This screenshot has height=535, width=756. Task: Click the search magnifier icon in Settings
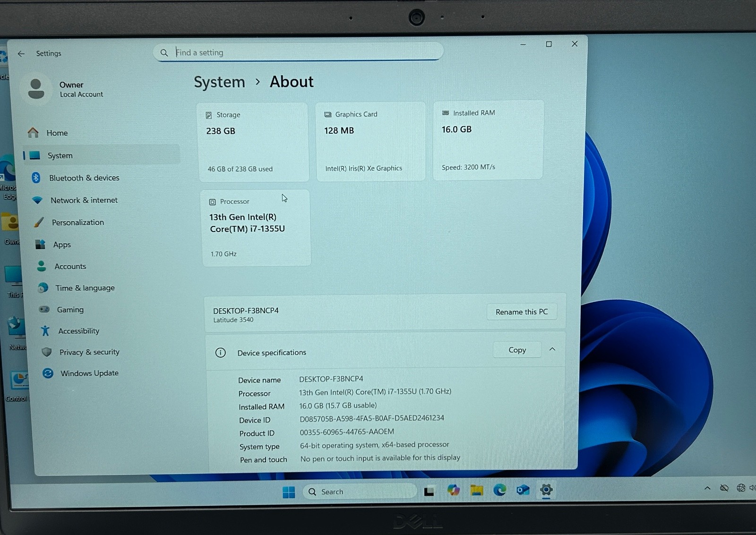(164, 52)
